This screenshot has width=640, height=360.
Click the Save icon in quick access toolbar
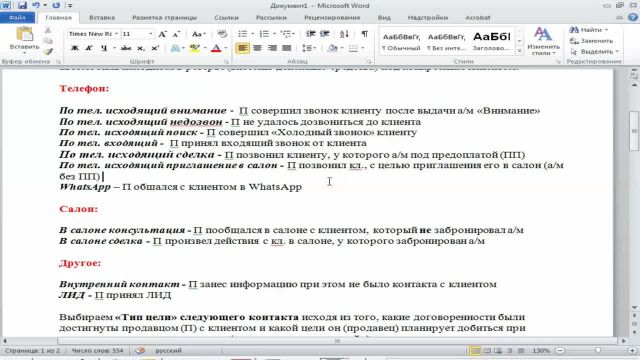pyautogui.click(x=22, y=6)
